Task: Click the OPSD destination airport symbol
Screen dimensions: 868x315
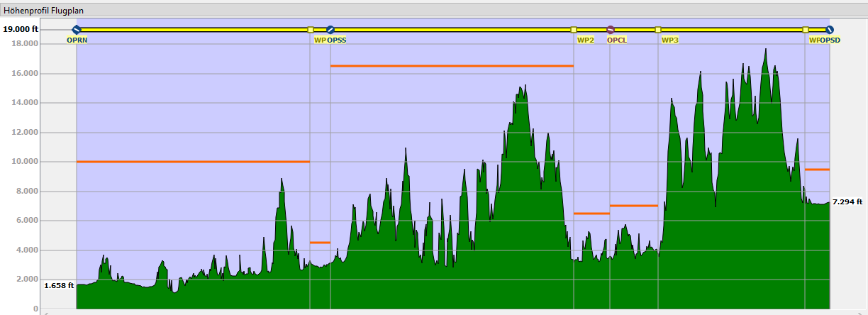Action: pyautogui.click(x=829, y=29)
